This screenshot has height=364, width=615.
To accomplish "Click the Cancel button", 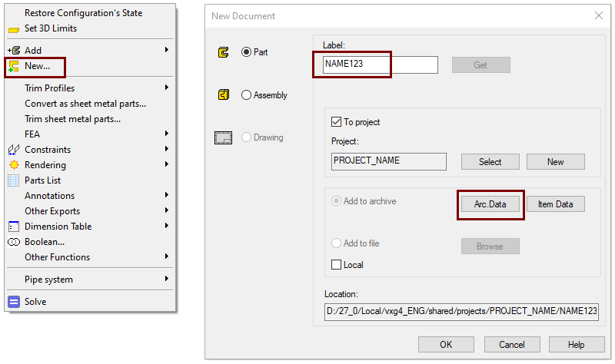I will (512, 344).
